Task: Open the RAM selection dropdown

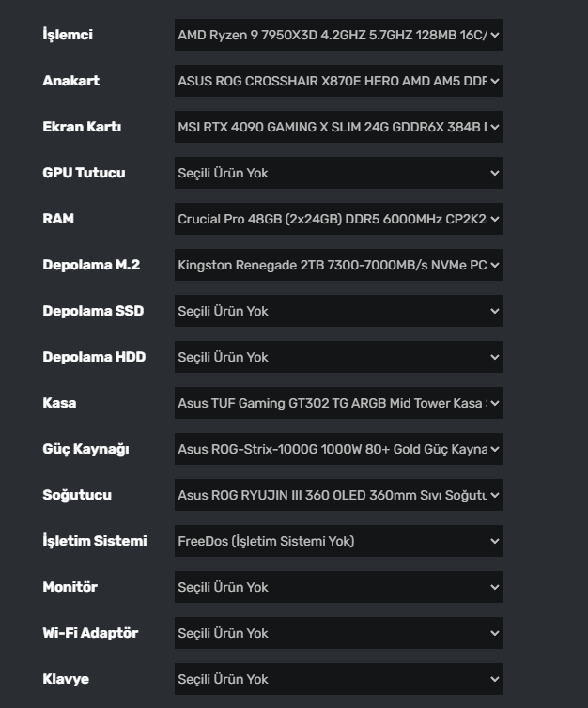Action: coord(338,220)
